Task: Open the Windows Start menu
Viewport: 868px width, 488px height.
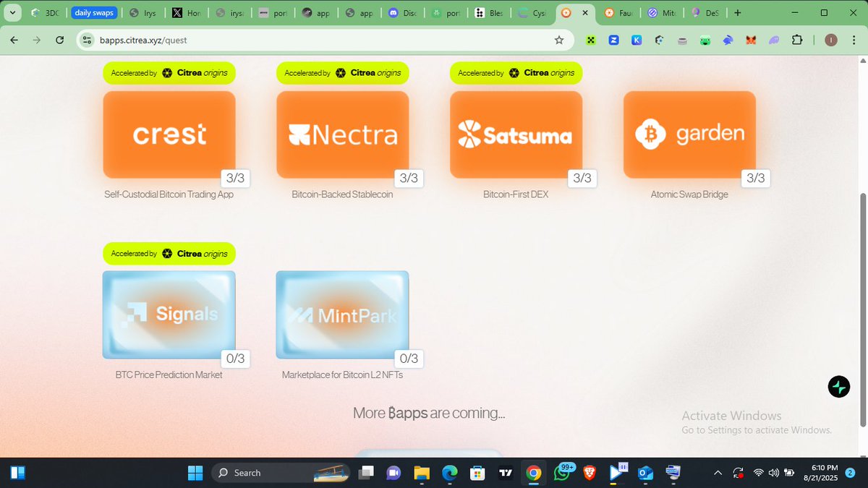Action: (x=195, y=473)
